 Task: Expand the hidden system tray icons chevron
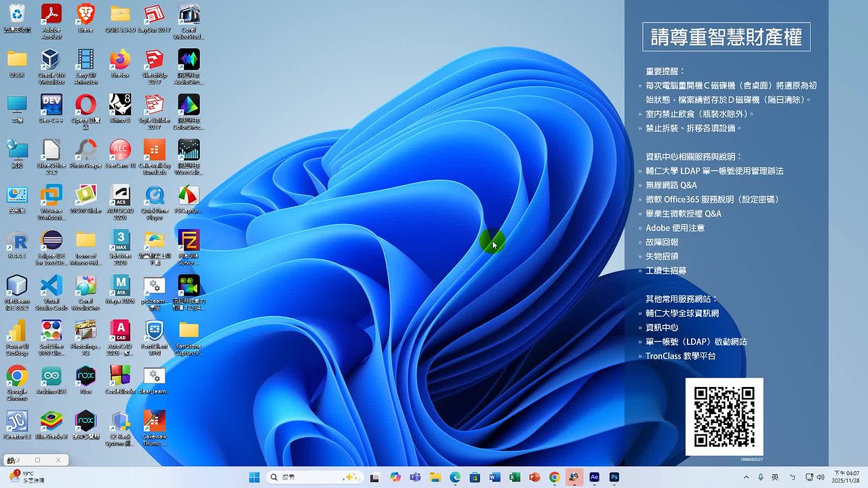click(x=747, y=477)
